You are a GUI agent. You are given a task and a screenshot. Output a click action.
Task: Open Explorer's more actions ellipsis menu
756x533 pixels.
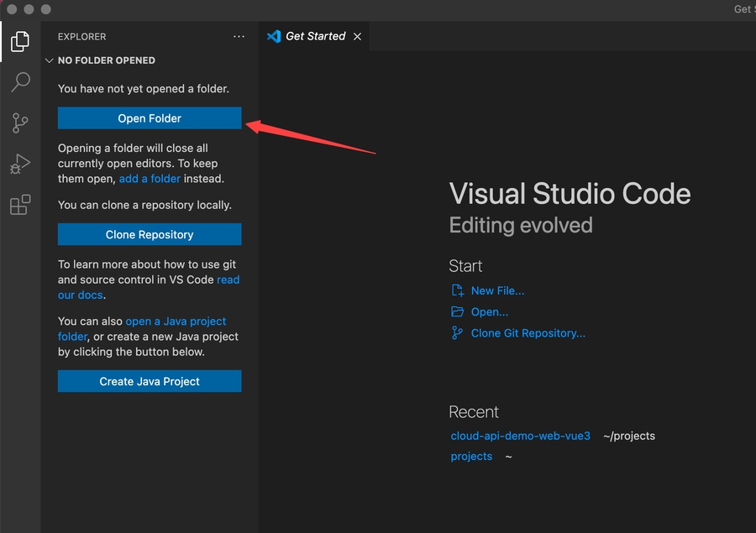coord(239,37)
